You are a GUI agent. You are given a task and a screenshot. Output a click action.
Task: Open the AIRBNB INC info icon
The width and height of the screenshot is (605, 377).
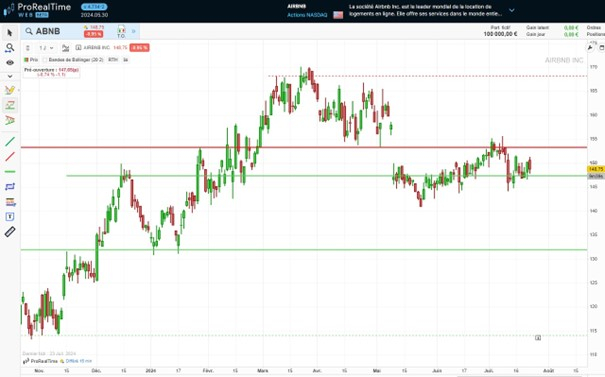[78, 47]
